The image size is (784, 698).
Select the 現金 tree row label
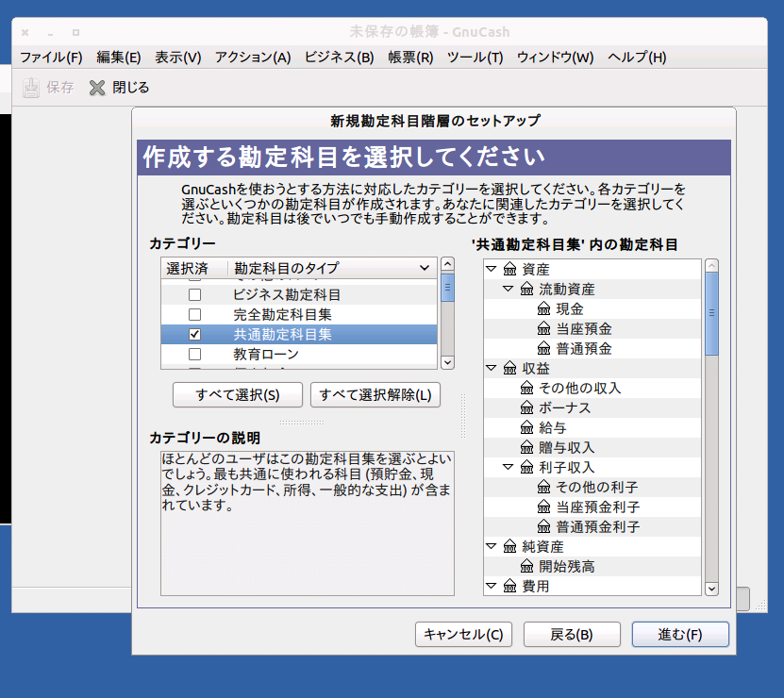coord(570,309)
